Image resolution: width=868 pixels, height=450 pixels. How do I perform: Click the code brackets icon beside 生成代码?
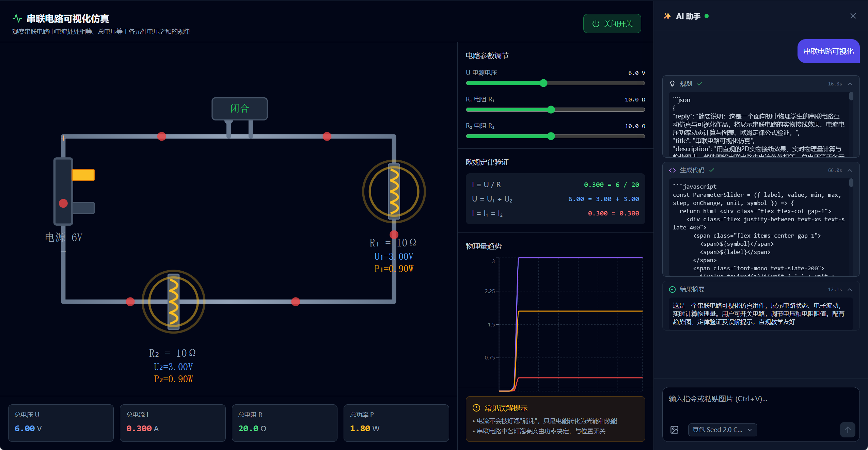[672, 170]
